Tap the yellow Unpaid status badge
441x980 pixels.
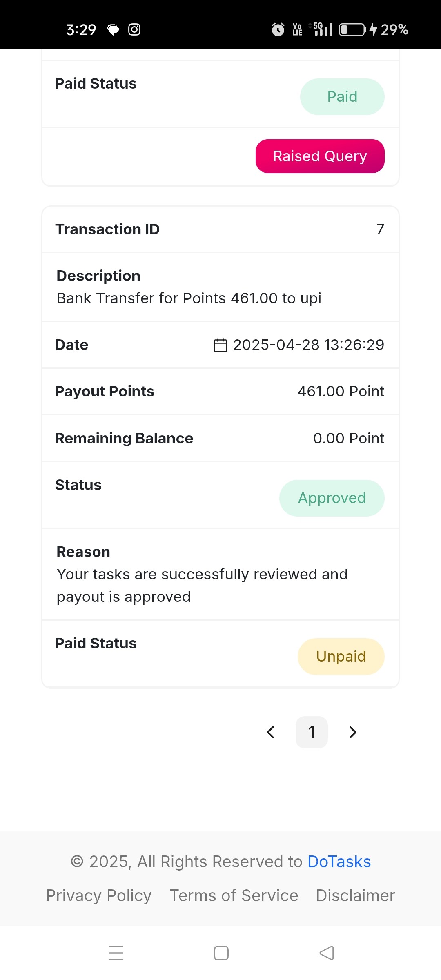pyautogui.click(x=341, y=657)
